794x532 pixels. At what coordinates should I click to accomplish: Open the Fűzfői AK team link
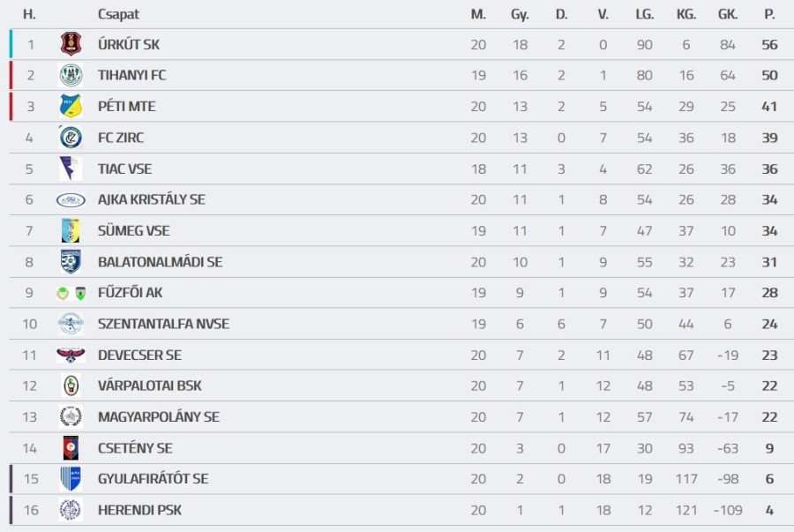point(130,293)
